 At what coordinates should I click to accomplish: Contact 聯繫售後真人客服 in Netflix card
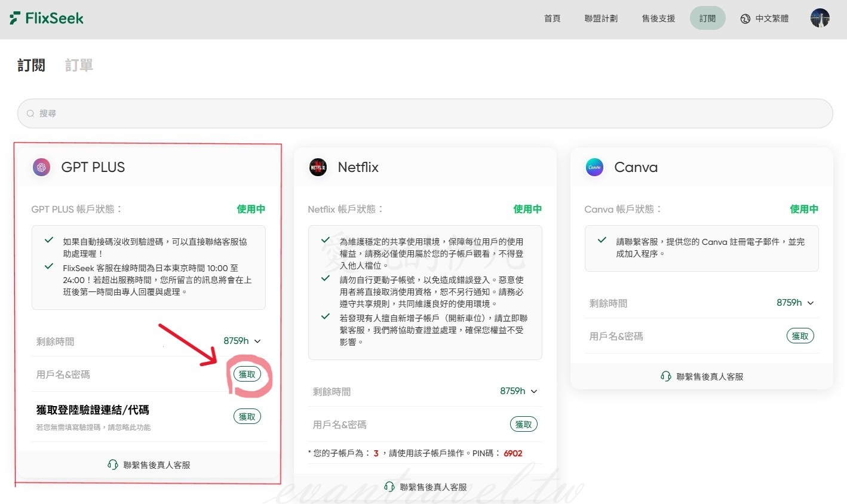(x=425, y=487)
